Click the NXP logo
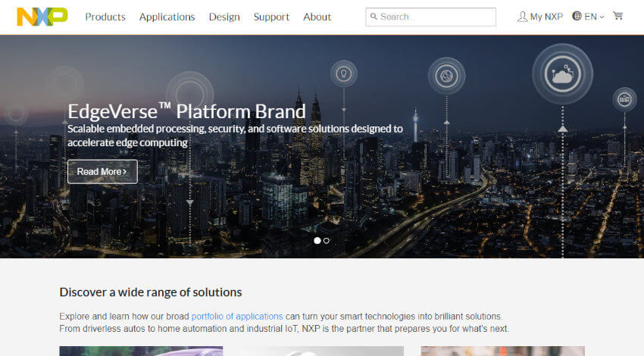644x356 pixels. click(x=42, y=17)
